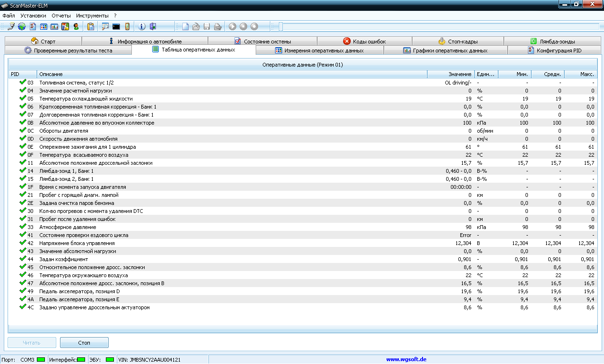The height and width of the screenshot is (364, 604).
Task: Open the black terminal console icon
Action: [x=116, y=26]
